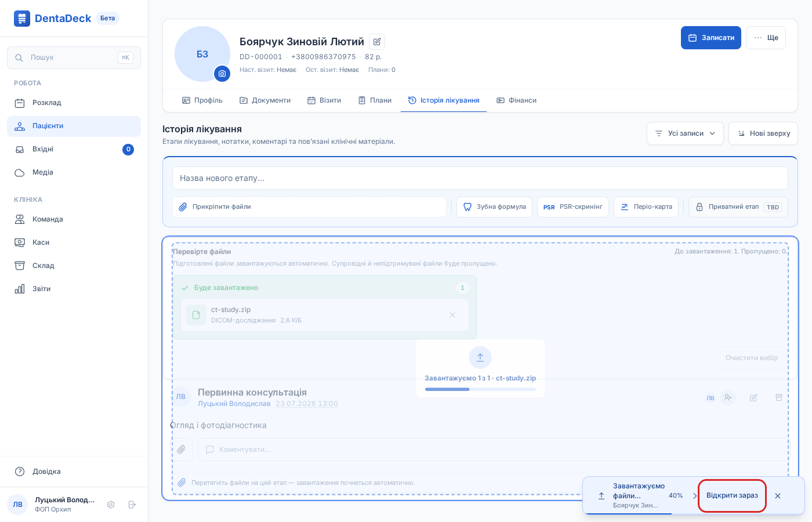Image resolution: width=812 pixels, height=522 pixels.
Task: Open Склад in the sidebar
Action: (x=74, y=266)
